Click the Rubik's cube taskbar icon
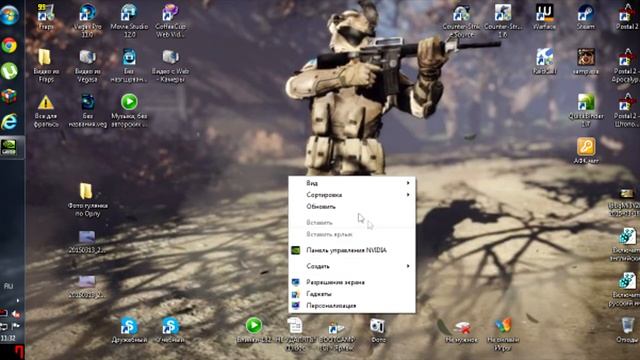 pos(9,96)
